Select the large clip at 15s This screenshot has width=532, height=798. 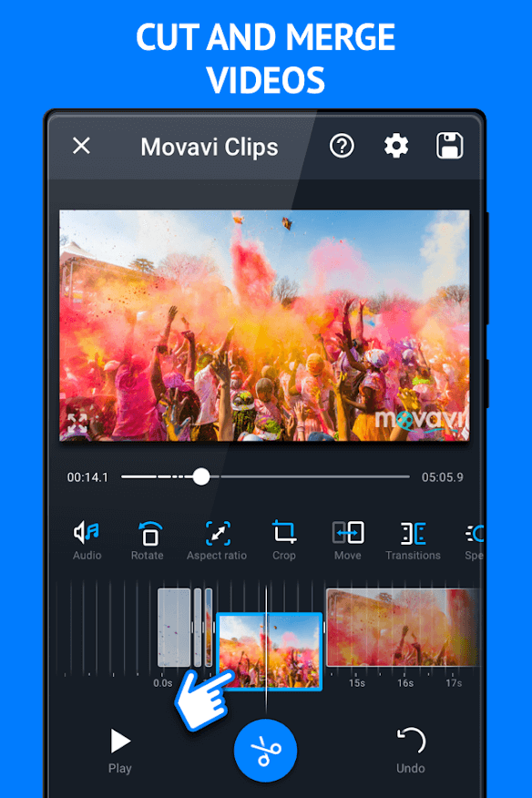tap(402, 627)
